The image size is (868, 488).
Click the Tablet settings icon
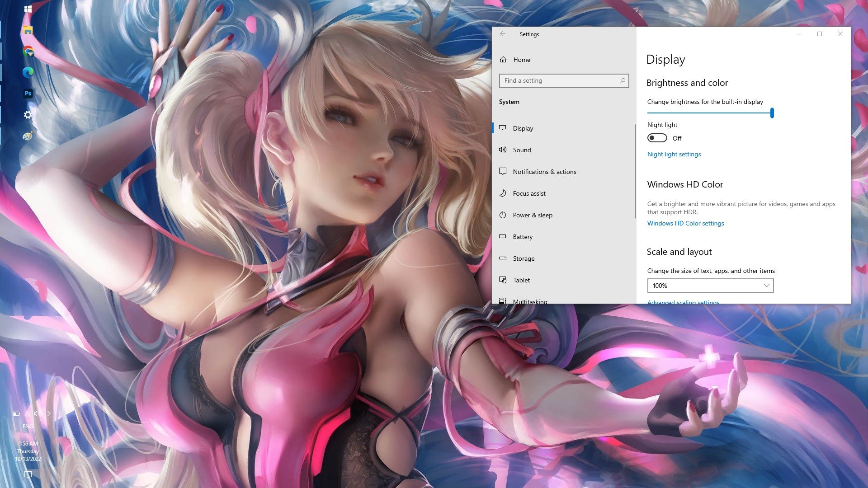(503, 279)
